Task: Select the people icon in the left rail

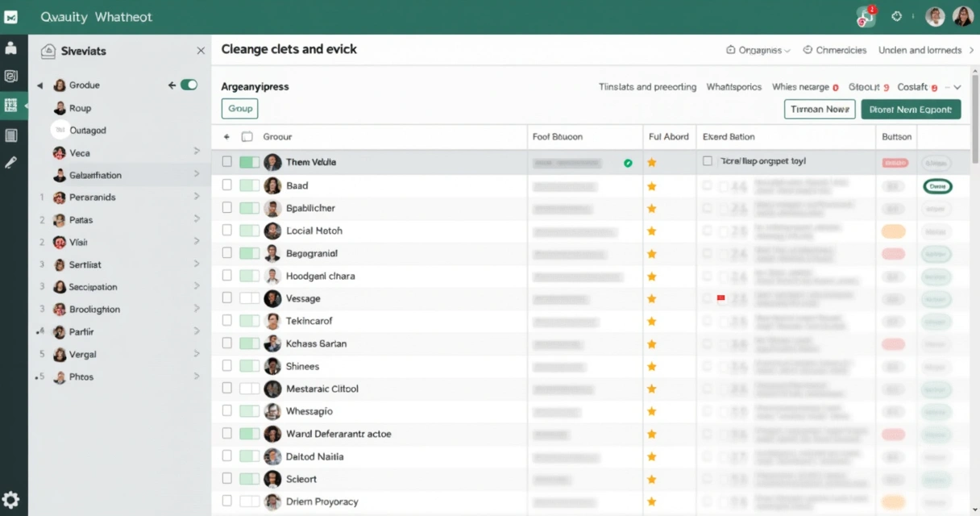Action: coord(10,47)
